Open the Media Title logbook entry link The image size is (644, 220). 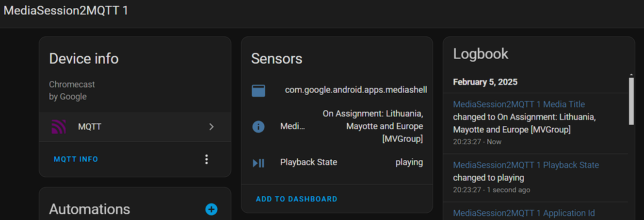click(519, 104)
